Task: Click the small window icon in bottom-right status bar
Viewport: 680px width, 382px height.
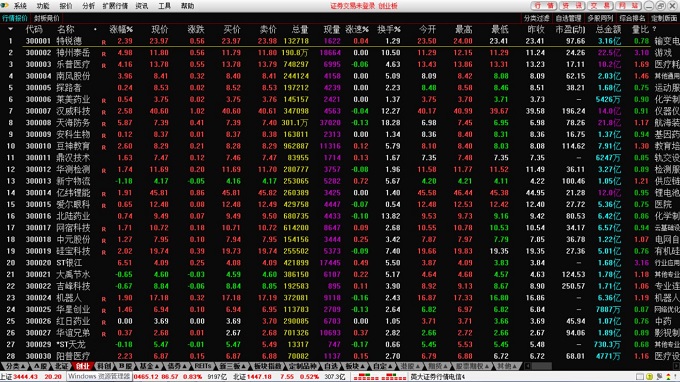Action: 640,377
